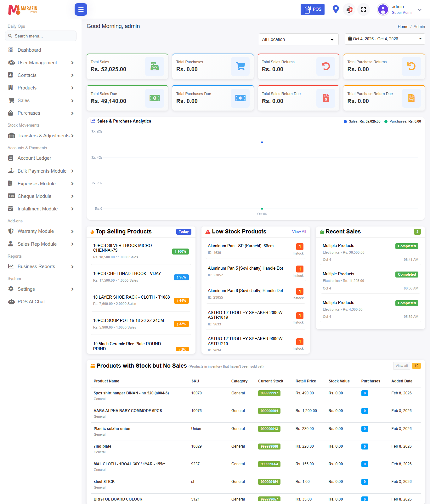This screenshot has width=430, height=504.
Task: Open the Oct 4, 2026 date range picker
Action: [x=385, y=39]
